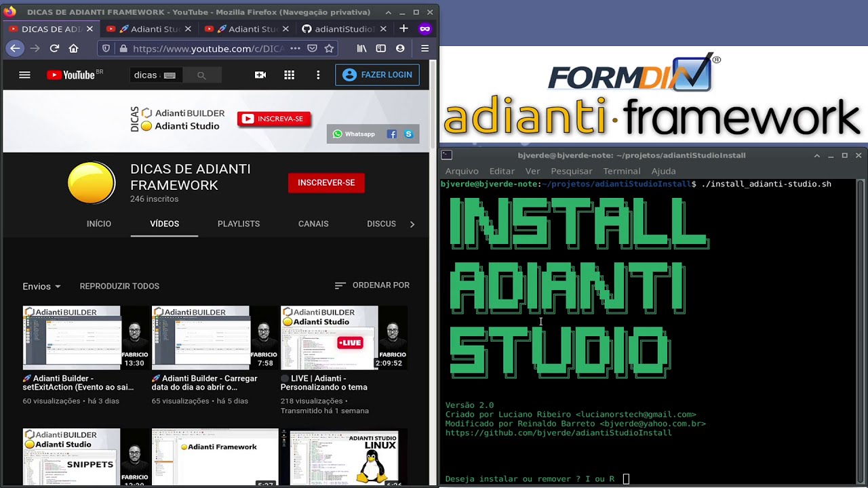
Task: Click the yellow channel avatar
Action: (92, 183)
